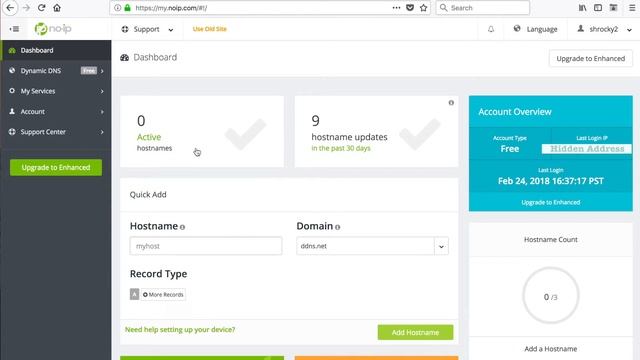
Task: Reload the page with the refresh icon
Action: (x=41, y=8)
